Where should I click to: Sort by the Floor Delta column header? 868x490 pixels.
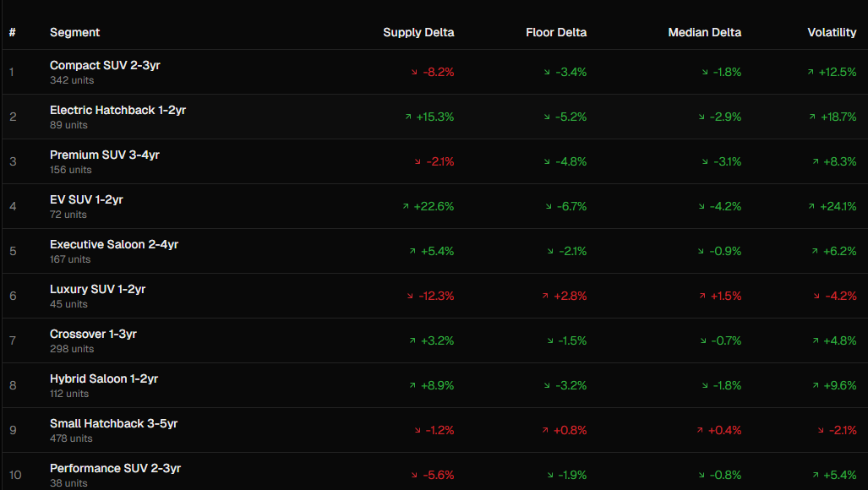coord(556,32)
